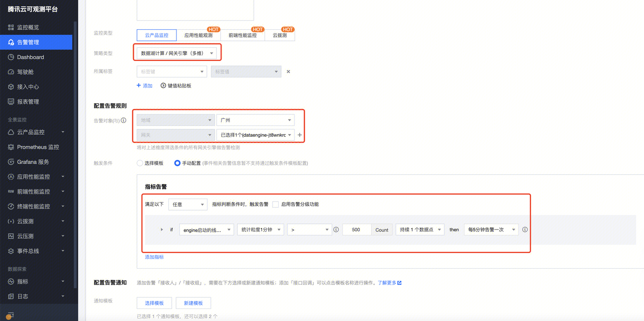
Task: Click info icon beside alarm frequency
Action: [x=525, y=229]
